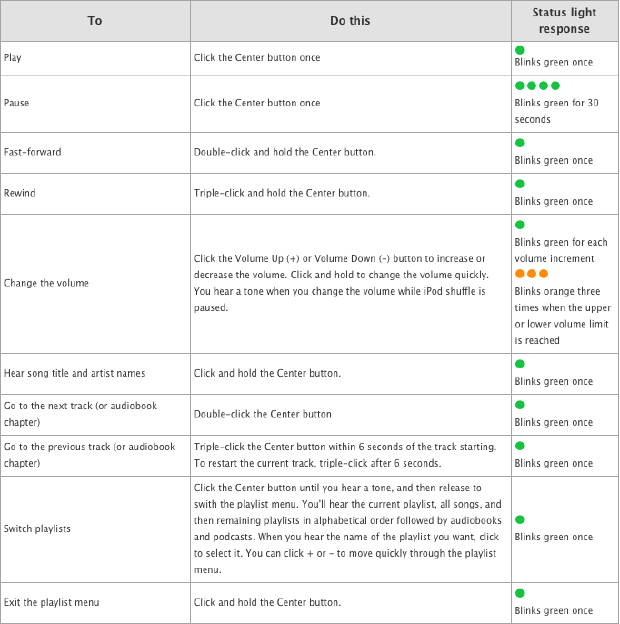Screen dimensions: 620x624
Task: Click the green status dot for Fast-forward
Action: click(519, 144)
